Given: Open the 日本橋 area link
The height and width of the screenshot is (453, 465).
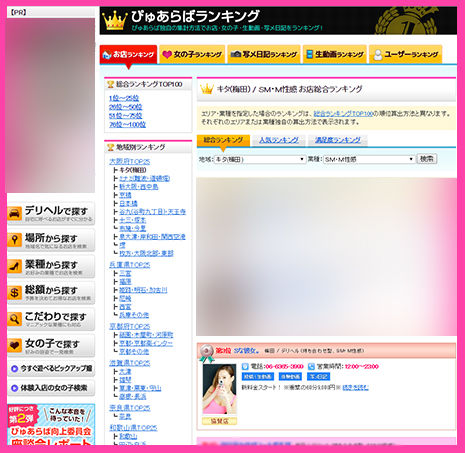Looking at the screenshot, I should coord(128,203).
